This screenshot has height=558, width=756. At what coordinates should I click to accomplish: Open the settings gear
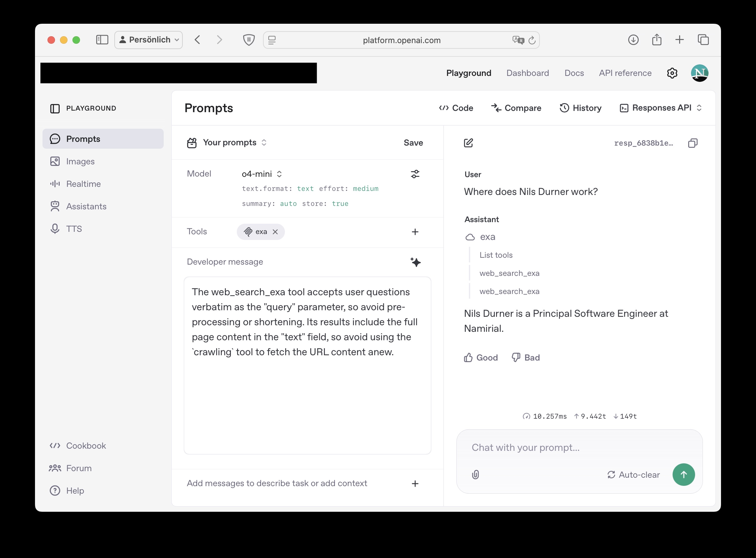(x=672, y=73)
